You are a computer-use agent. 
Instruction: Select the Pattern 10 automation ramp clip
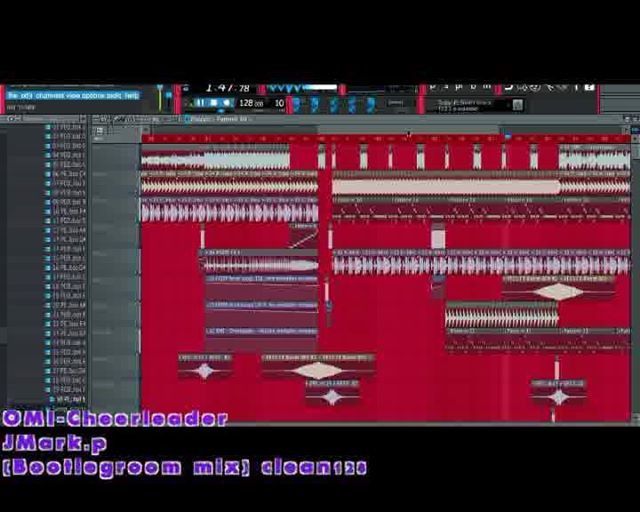pos(304,236)
